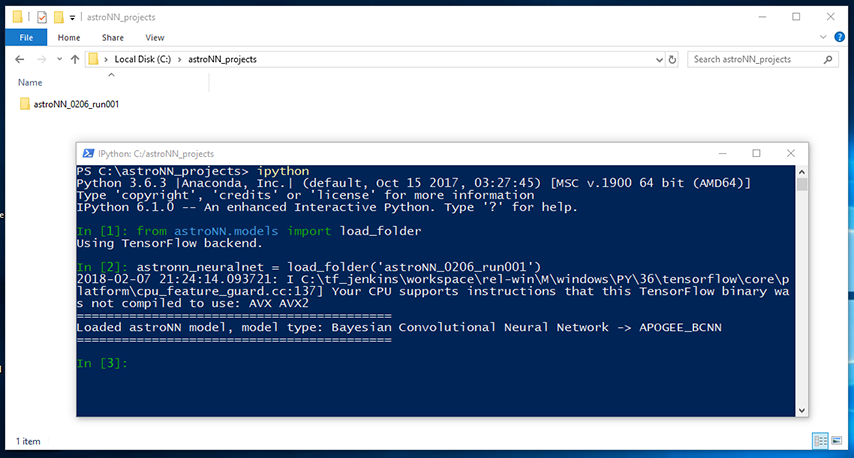The image size is (854, 458).
Task: Refresh the astroNN_projects folder view
Action: [x=672, y=60]
